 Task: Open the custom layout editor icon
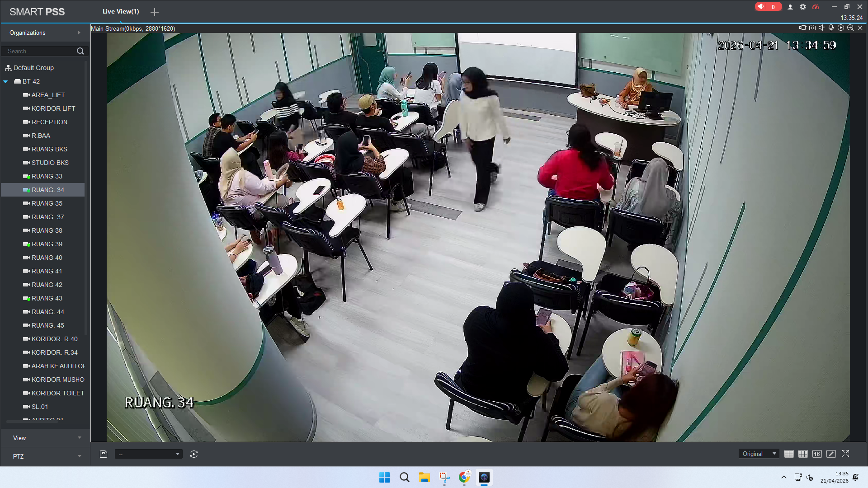pos(831,454)
